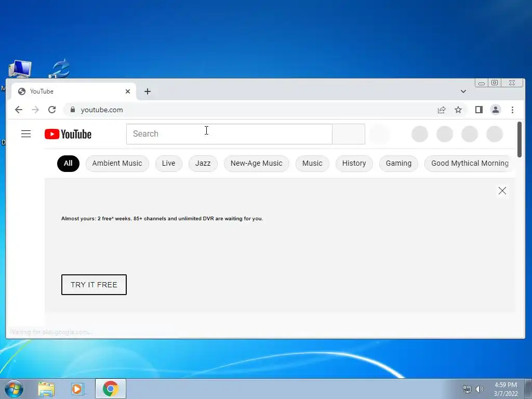Select the New-Age Music chip
This screenshot has width=532, height=399.
pos(257,164)
